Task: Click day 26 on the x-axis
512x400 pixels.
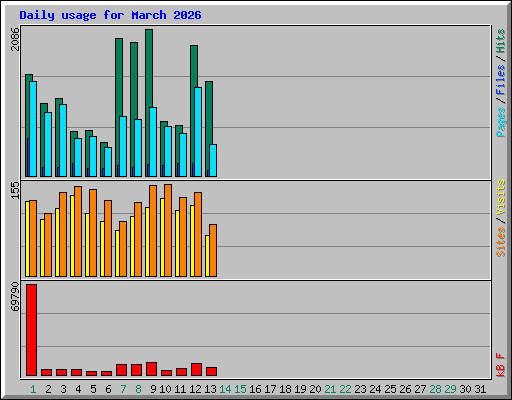Action: tap(405, 389)
